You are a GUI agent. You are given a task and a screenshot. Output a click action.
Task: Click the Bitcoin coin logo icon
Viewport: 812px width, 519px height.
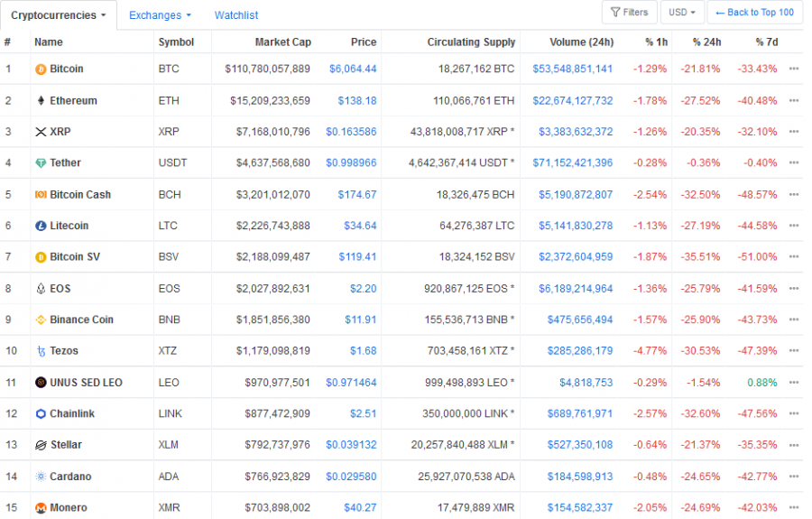[x=41, y=70]
